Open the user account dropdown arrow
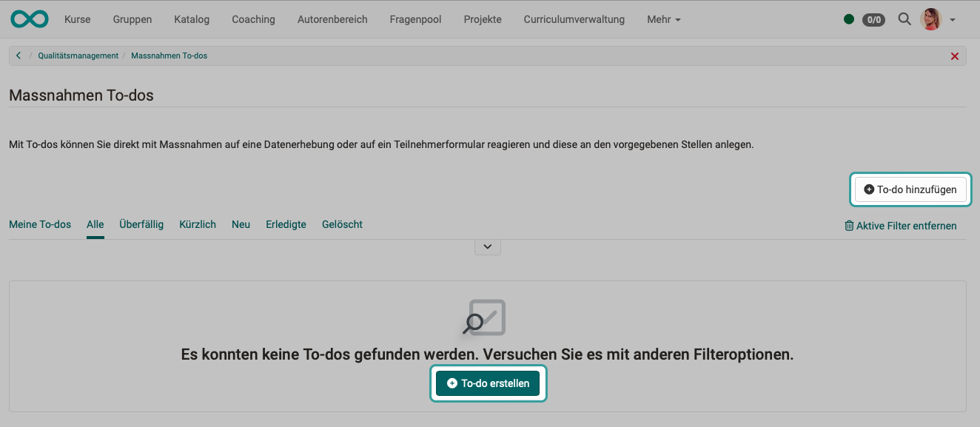Viewport: 980px width, 427px height. [952, 21]
